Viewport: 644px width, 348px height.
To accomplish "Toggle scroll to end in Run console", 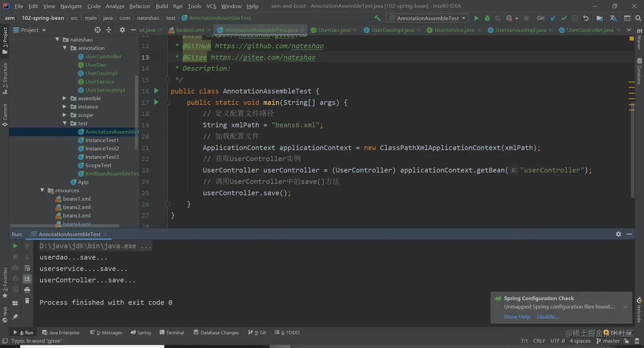I will click(27, 279).
